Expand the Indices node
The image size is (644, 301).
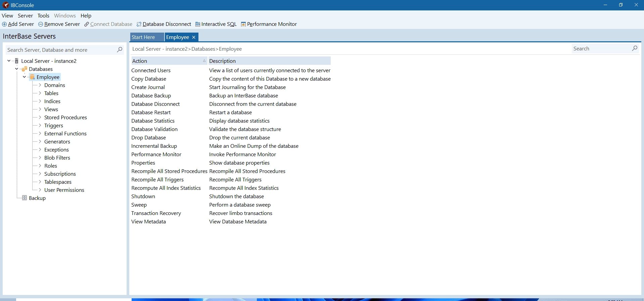coord(40,101)
